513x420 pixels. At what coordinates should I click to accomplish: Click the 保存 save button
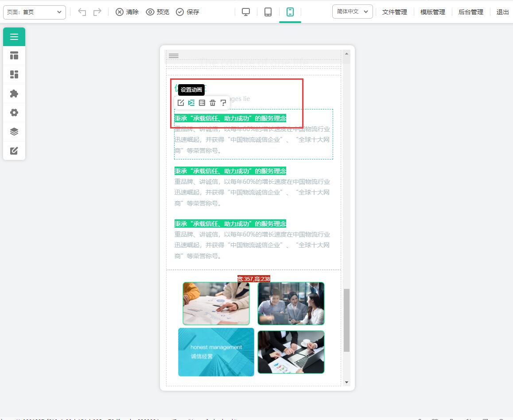click(187, 12)
